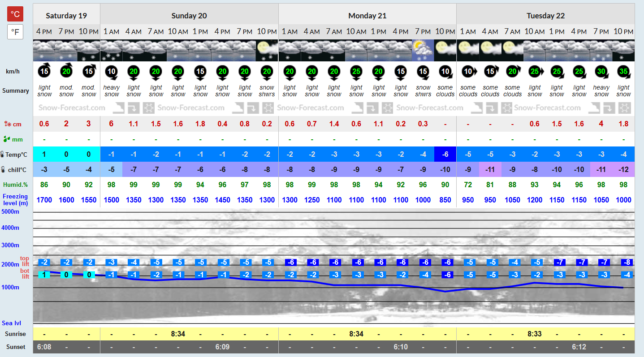This screenshot has width=644, height=357.
Task: Click Tuesday 10 PM wind chill -12 cell
Action: [623, 169]
